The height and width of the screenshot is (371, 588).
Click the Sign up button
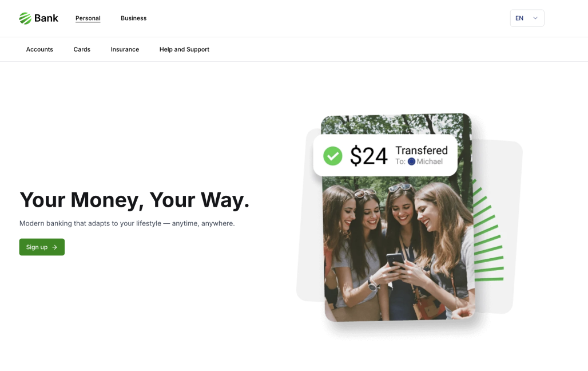tap(42, 247)
